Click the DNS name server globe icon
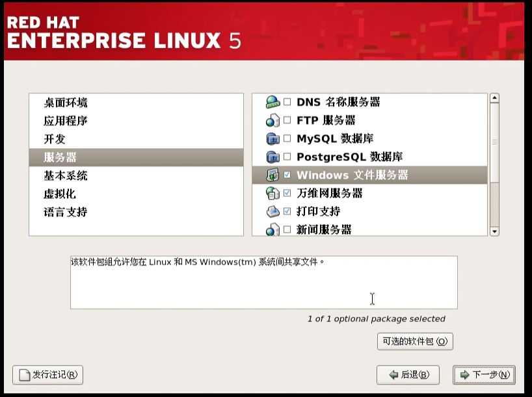 (273, 102)
